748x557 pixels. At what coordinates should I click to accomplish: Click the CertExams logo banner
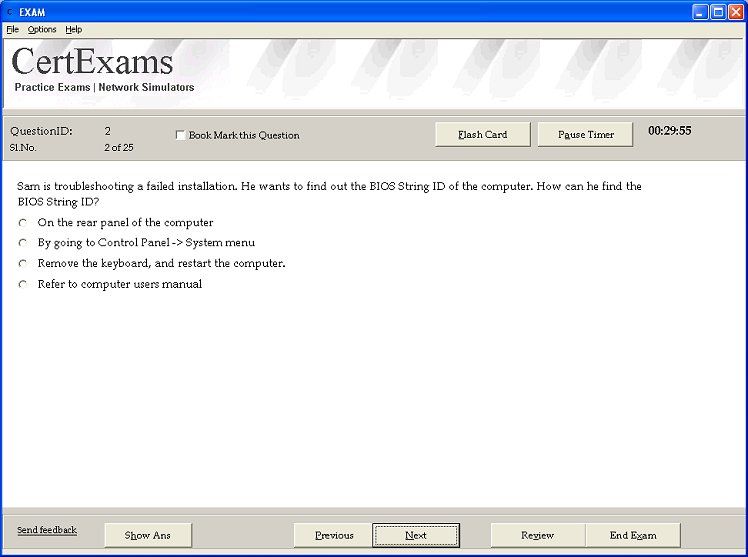pyautogui.click(x=92, y=62)
